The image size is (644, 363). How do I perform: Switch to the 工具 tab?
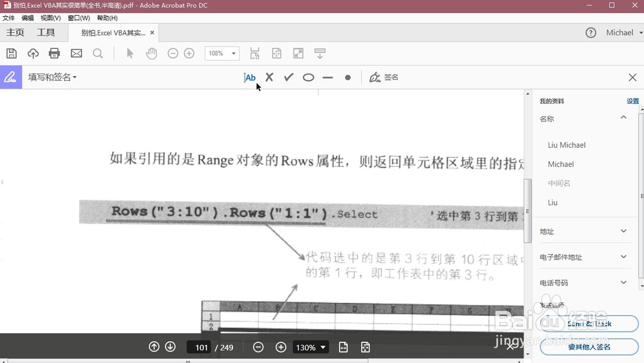pos(46,32)
